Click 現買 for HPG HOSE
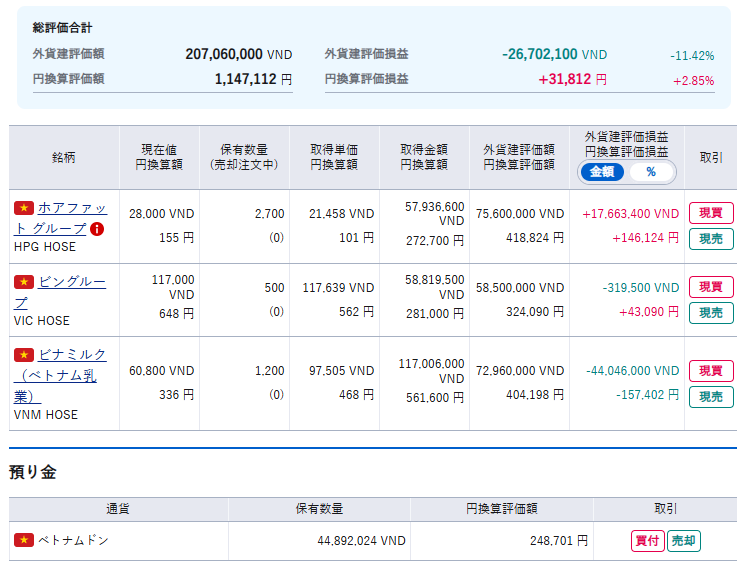The width and height of the screenshot is (737, 565). (711, 213)
